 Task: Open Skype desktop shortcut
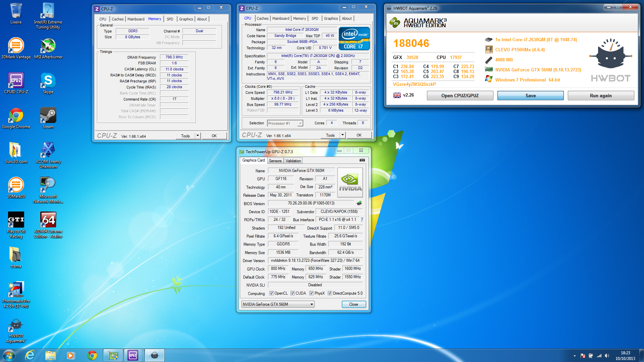(x=48, y=83)
